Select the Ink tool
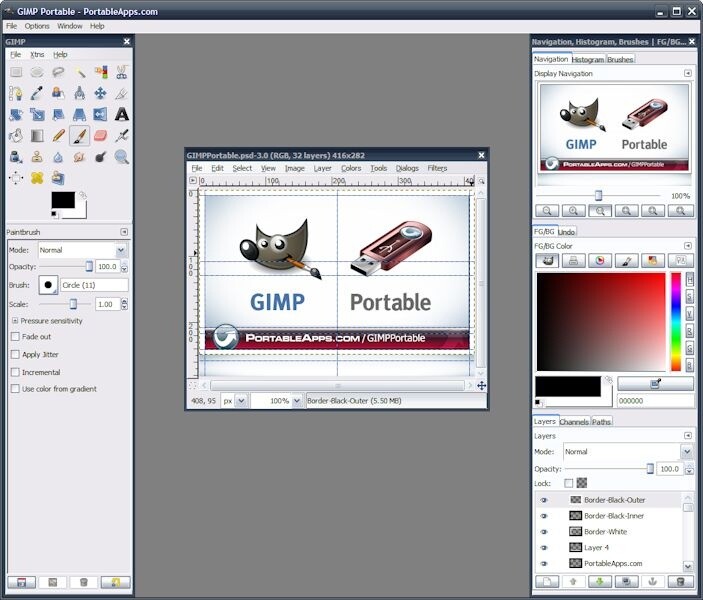The width and height of the screenshot is (703, 600). coord(16,157)
